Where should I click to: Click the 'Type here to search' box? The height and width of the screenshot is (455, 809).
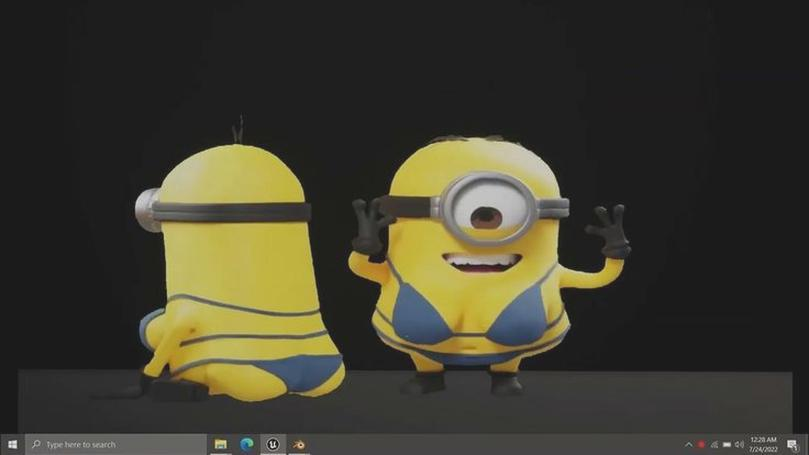[x=116, y=444]
